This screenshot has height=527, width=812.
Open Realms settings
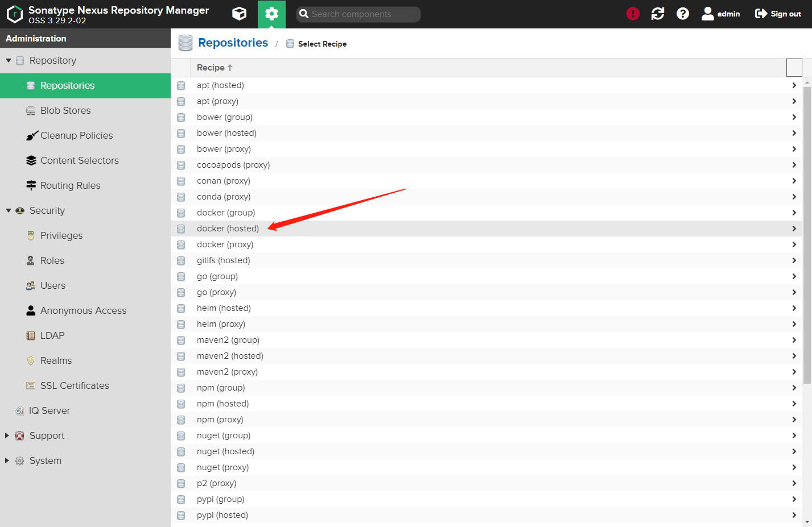(85, 360)
